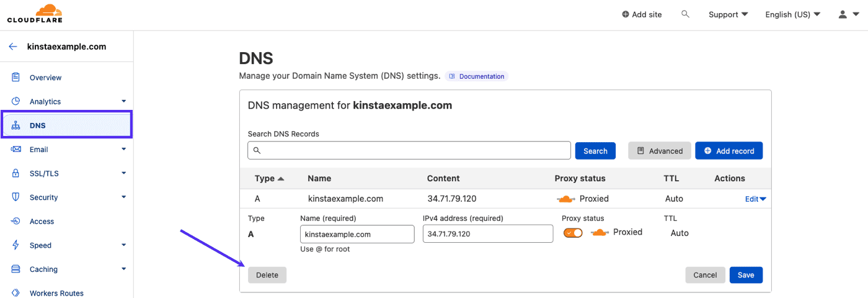Click the Caching icon in sidebar

(15, 269)
